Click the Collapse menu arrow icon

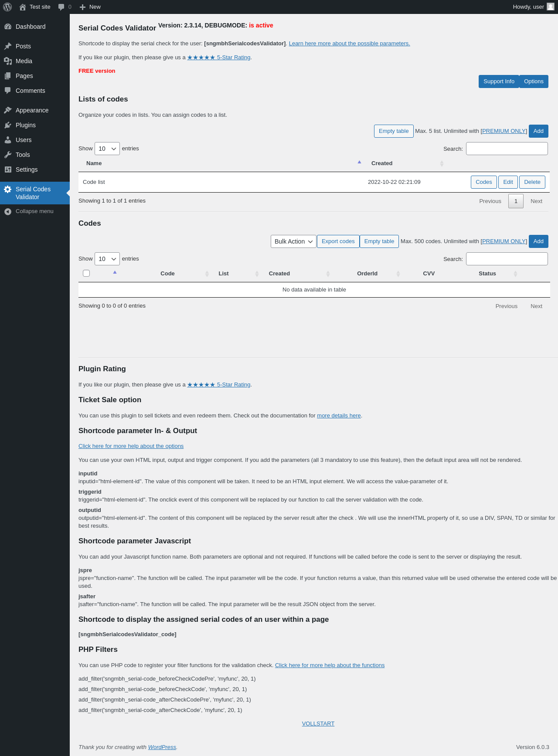8,211
